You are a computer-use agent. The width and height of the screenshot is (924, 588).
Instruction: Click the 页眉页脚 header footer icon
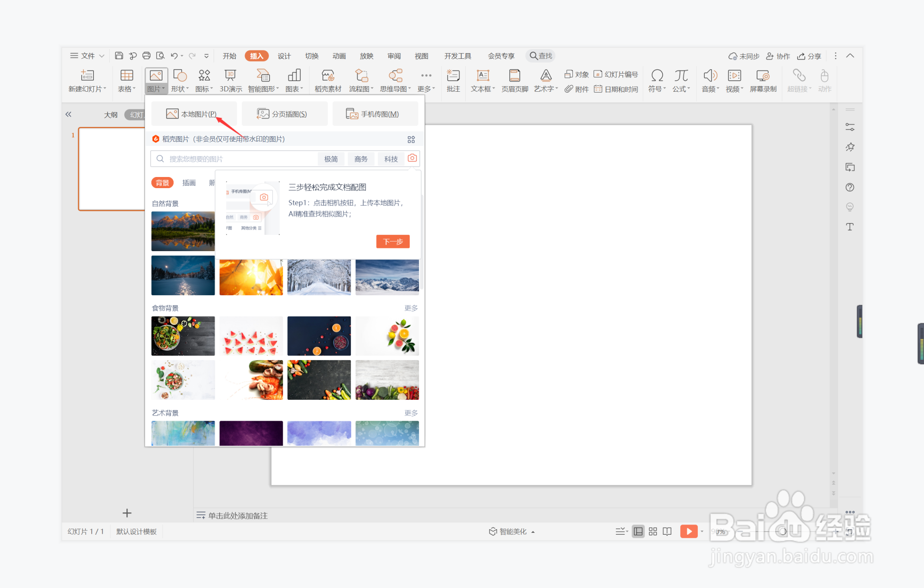pyautogui.click(x=514, y=81)
